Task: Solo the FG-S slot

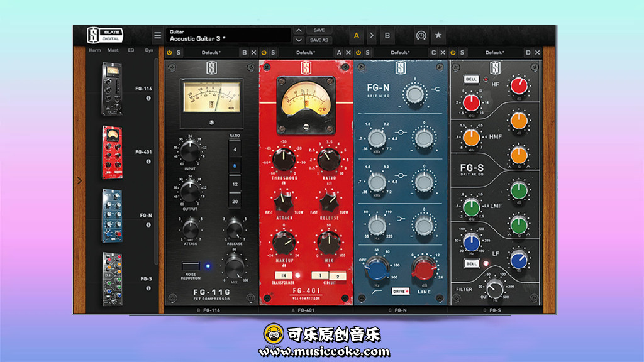Action: point(462,53)
